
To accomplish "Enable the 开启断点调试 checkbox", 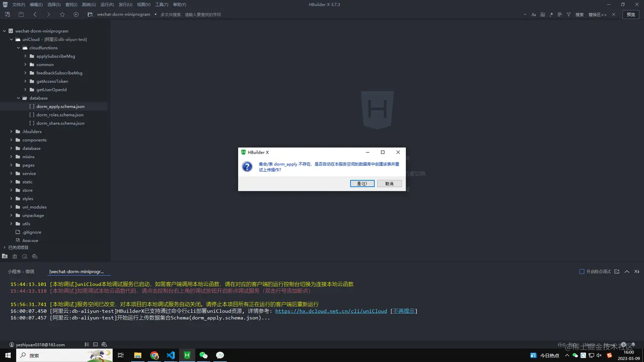I will tap(582, 271).
